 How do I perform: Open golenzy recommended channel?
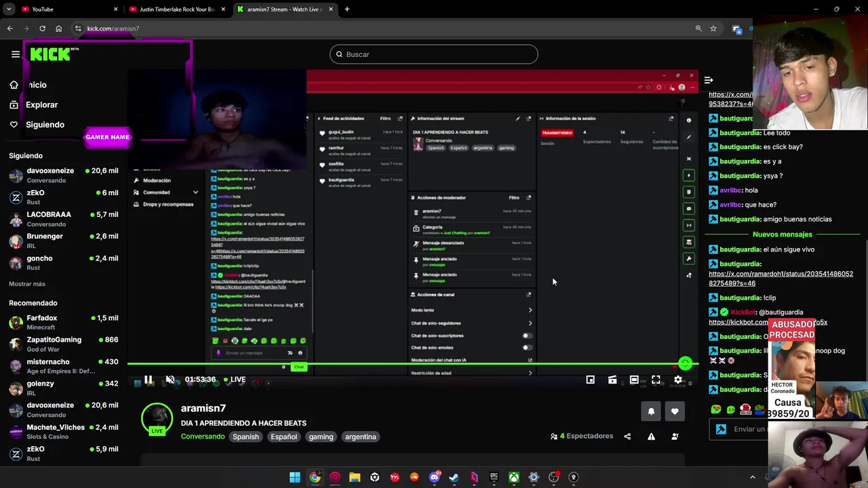64,388
